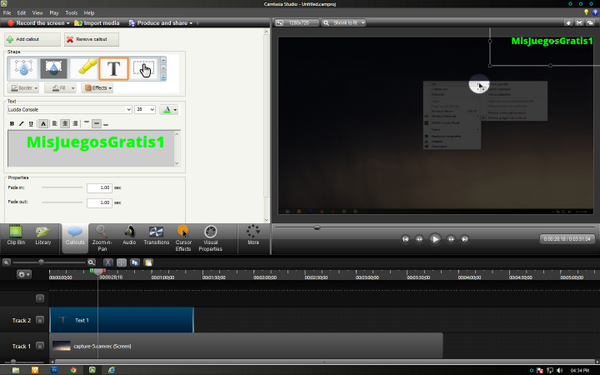Open the Tools menu
Image resolution: width=600 pixels, height=375 pixels.
[71, 13]
